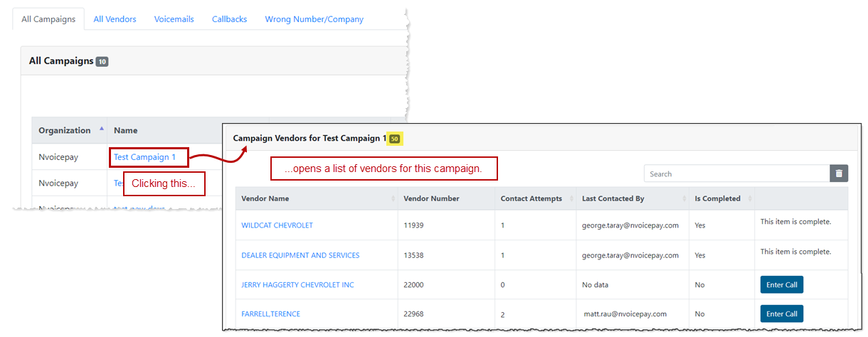Click Enter Call for FARRELL,TERENCE
Screen dimensions: 868x337
tap(781, 314)
